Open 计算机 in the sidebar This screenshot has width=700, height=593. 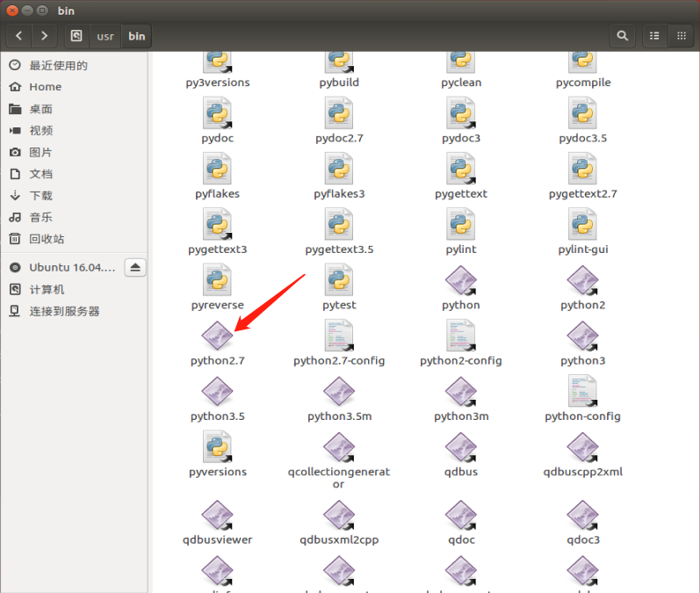[74, 289]
